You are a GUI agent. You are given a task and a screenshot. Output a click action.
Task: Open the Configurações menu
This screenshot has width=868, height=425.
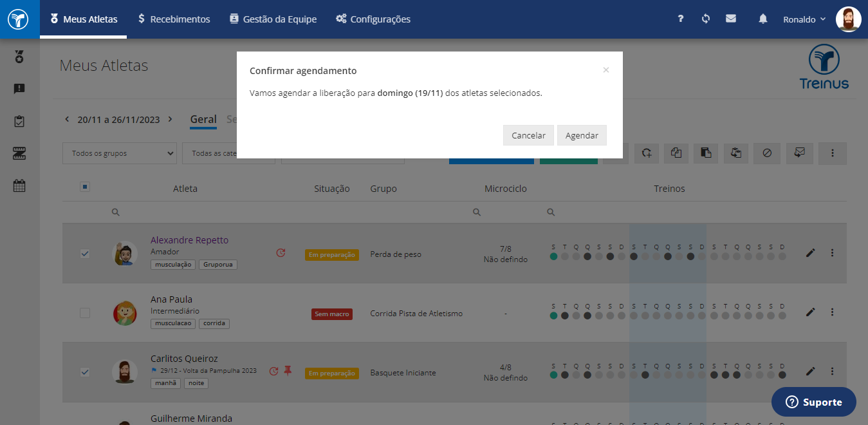point(373,19)
